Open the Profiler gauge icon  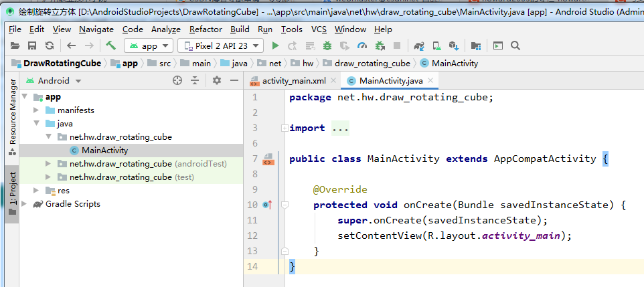[362, 45]
